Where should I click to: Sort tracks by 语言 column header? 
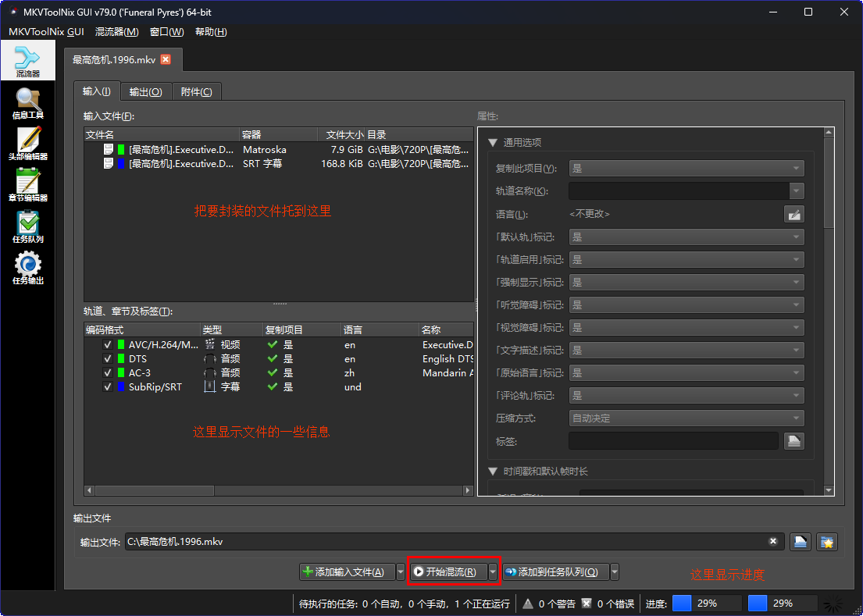click(380, 330)
